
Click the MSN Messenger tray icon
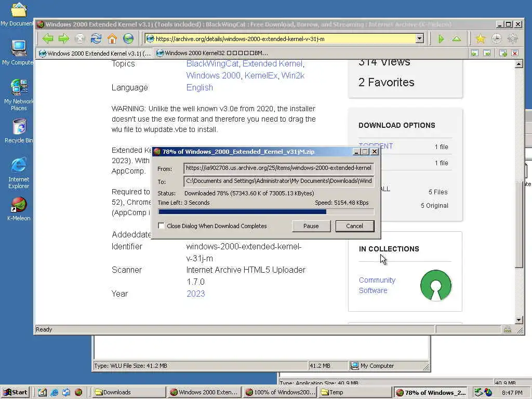488,392
